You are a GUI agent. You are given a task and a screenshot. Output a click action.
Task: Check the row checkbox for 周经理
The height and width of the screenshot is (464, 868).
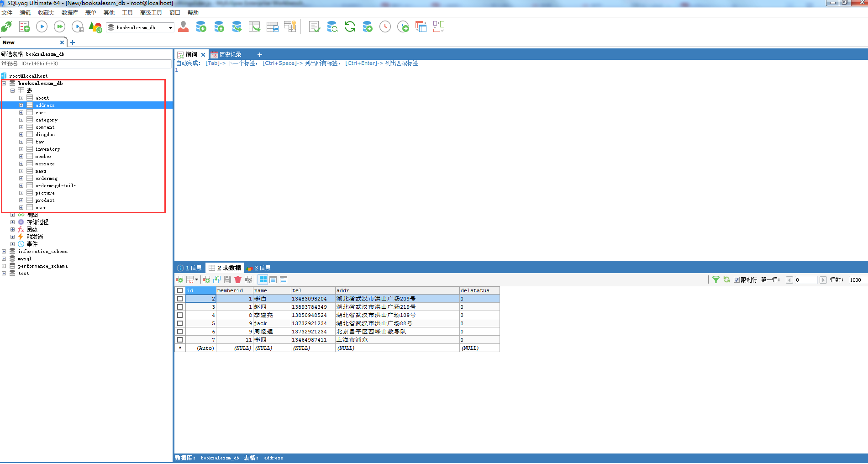(180, 332)
